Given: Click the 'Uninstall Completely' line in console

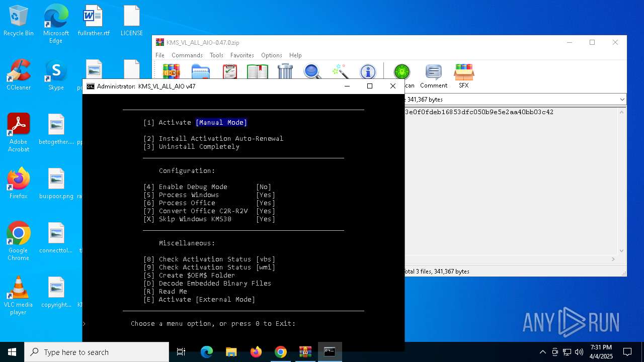Looking at the screenshot, I should point(191,147).
